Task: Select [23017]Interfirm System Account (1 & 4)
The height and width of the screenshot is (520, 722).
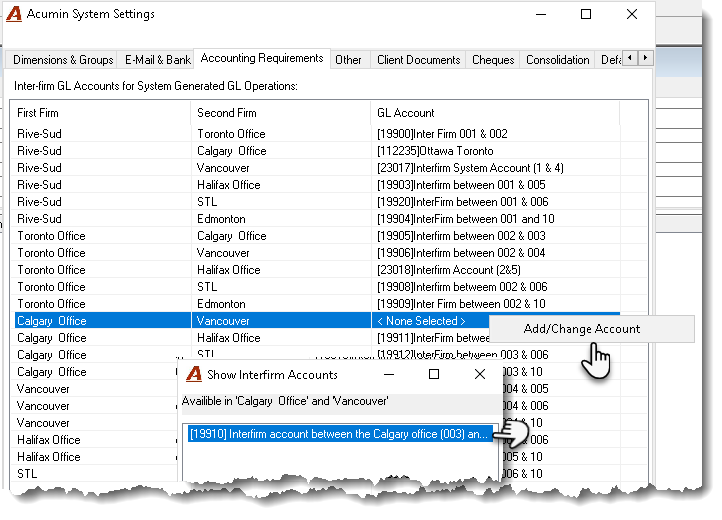Action: [x=470, y=168]
